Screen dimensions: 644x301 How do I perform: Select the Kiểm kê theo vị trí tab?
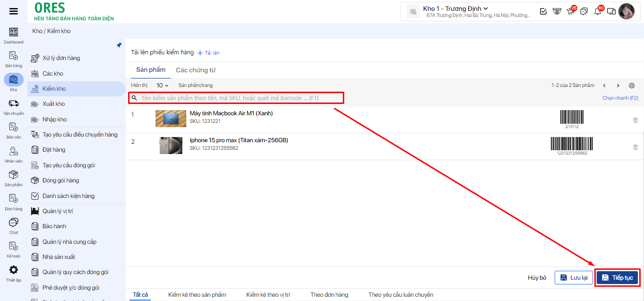[268, 294]
